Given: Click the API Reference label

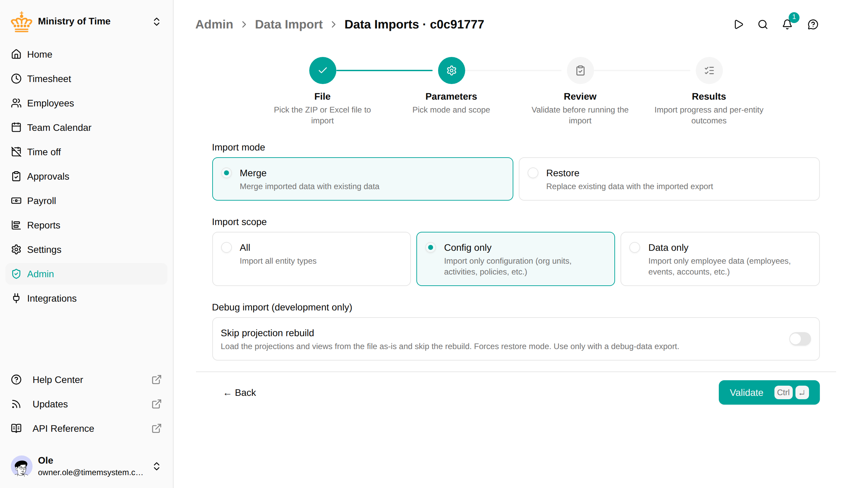Looking at the screenshot, I should (x=63, y=428).
